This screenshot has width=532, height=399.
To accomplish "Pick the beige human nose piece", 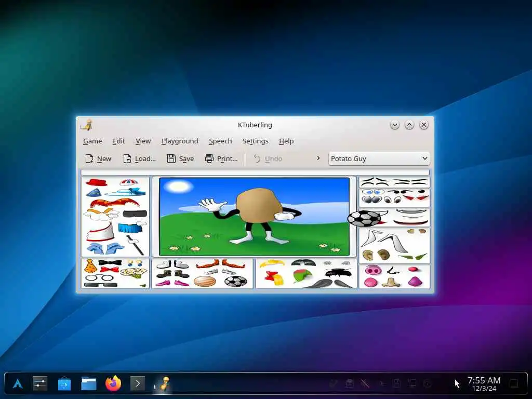I will click(x=391, y=282).
